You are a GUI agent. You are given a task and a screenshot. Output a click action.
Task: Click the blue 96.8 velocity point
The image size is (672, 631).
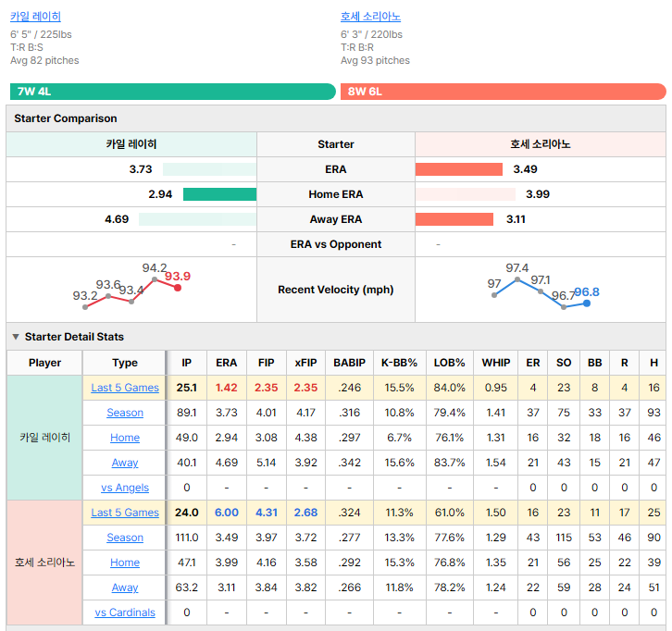pos(587,303)
